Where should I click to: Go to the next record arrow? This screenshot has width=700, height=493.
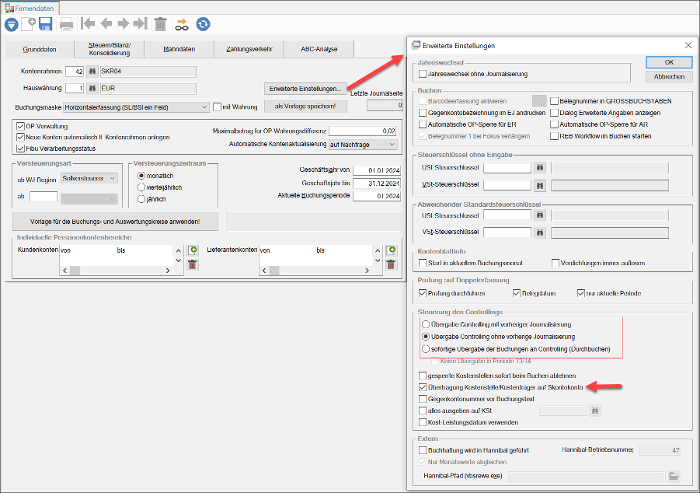click(123, 24)
